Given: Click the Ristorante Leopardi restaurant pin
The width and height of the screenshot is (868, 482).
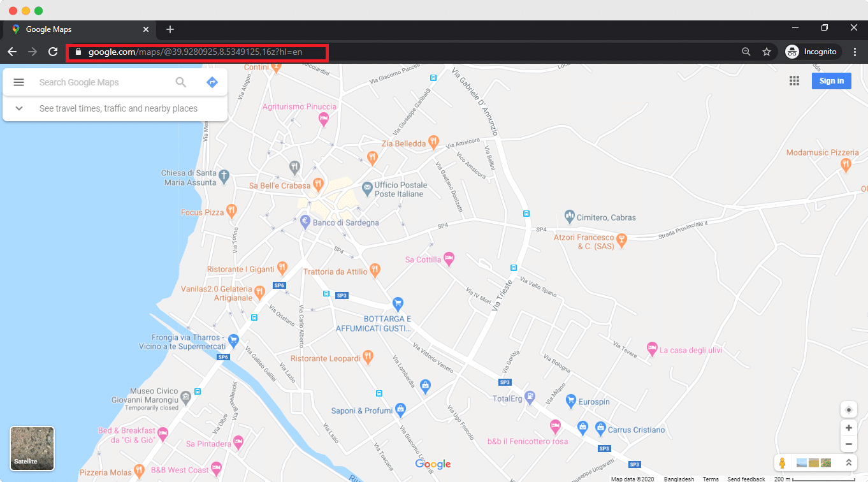Looking at the screenshot, I should tap(368, 356).
